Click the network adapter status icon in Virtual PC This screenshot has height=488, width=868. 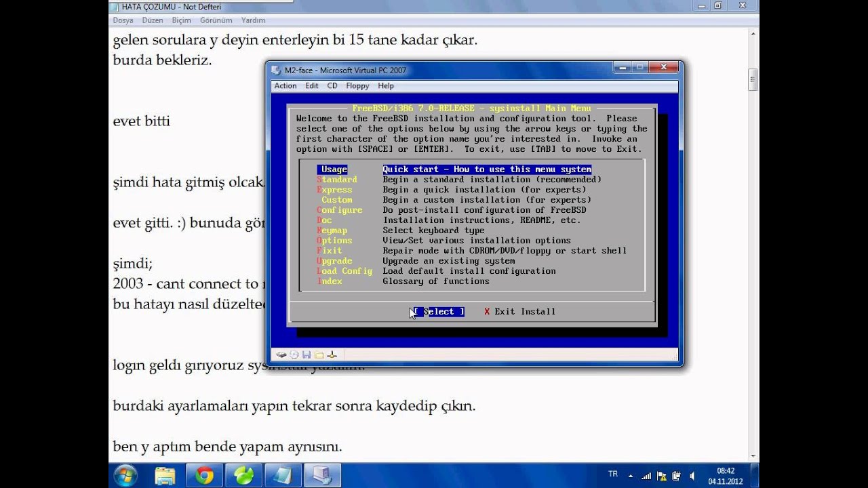[332, 354]
